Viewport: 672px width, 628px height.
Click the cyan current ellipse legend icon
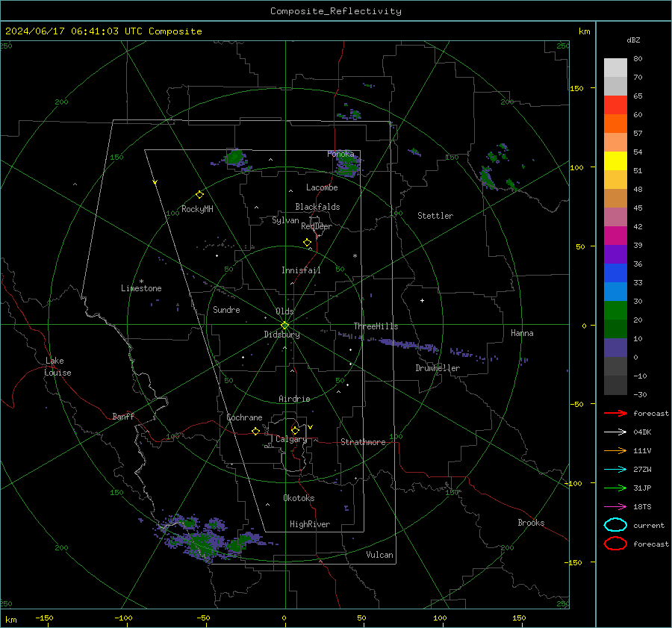615,525
